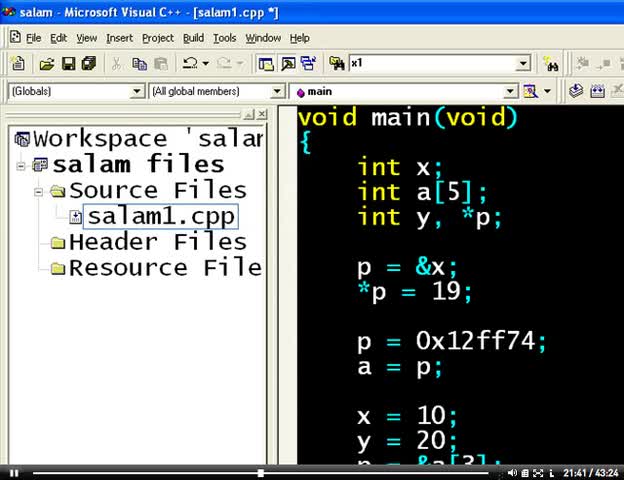The width and height of the screenshot is (624, 480).
Task: Click the New Text File toolbar icon
Action: click(x=18, y=63)
